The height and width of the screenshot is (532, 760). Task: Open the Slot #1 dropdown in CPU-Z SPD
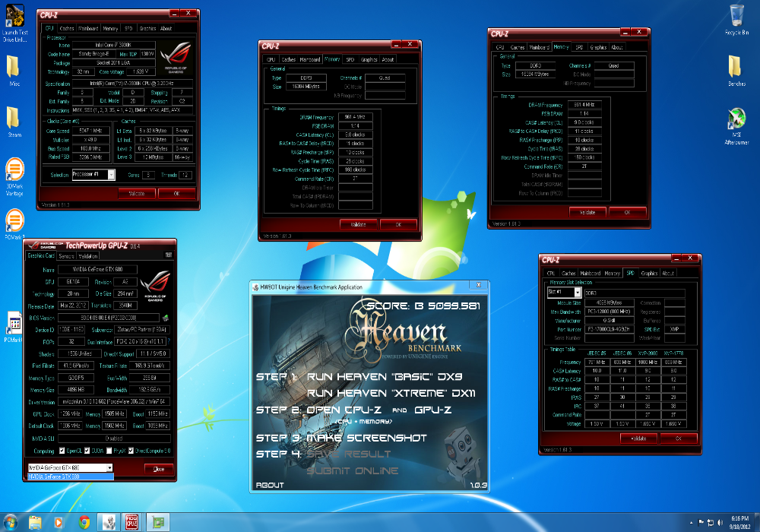578,292
